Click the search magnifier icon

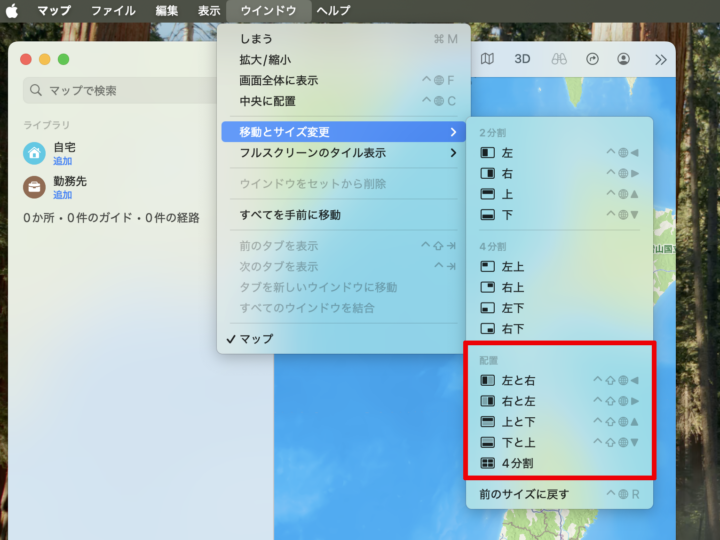(x=35, y=90)
